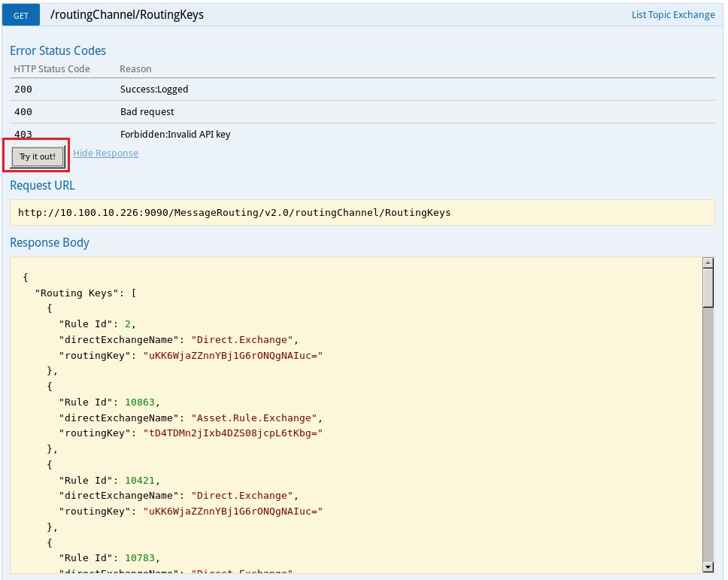Click the Request URL heading
The width and height of the screenshot is (728, 580).
click(x=42, y=185)
